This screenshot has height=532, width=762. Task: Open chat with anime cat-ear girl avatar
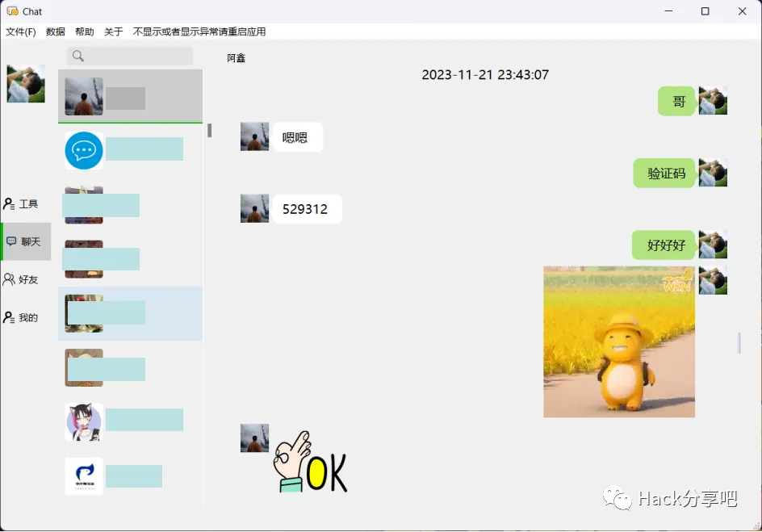coord(130,421)
